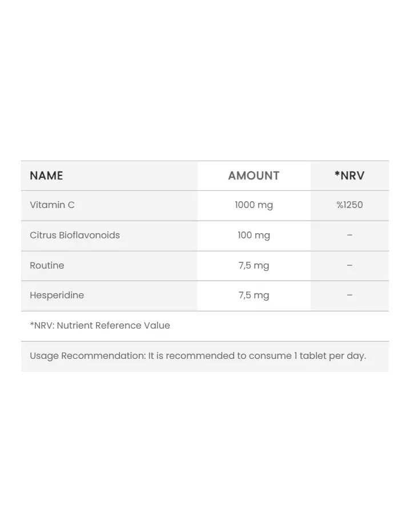Click the NAME column header
Viewport: 406px width, 532px height.
point(46,176)
